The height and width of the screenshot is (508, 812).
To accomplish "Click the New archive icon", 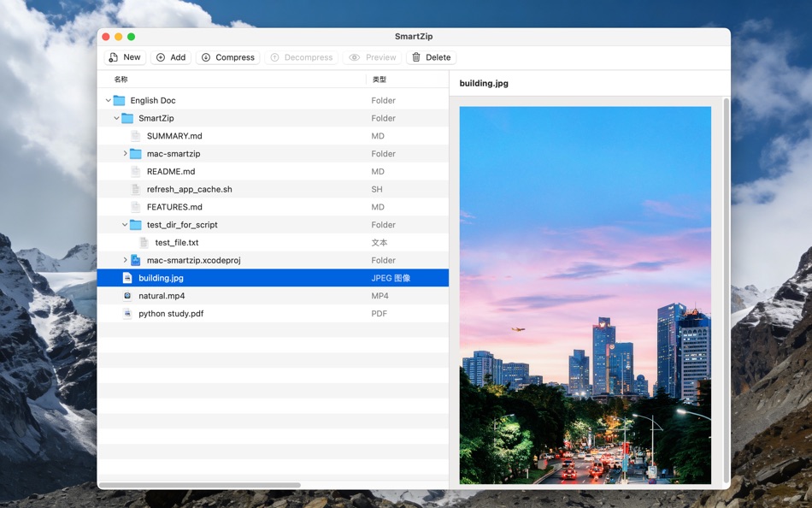I will tap(114, 56).
